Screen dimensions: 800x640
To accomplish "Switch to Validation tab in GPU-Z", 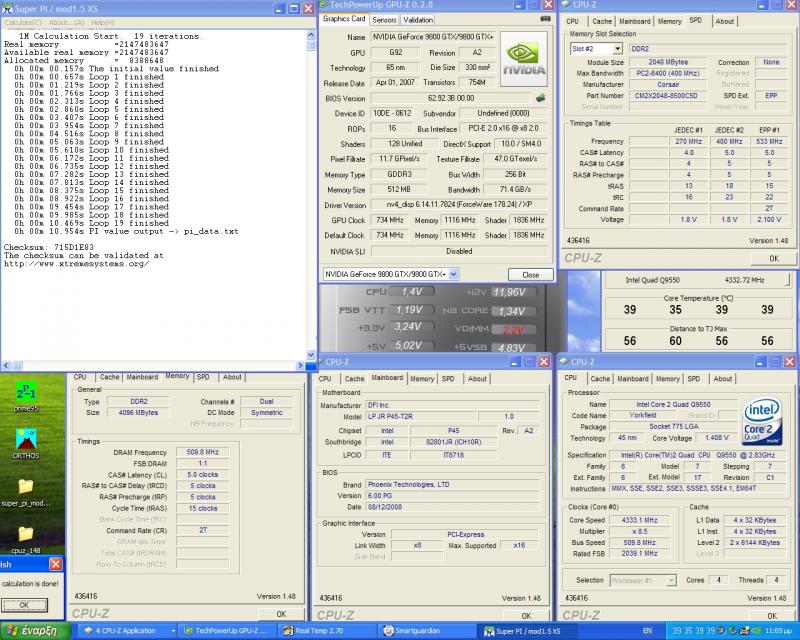I will tap(418, 20).
